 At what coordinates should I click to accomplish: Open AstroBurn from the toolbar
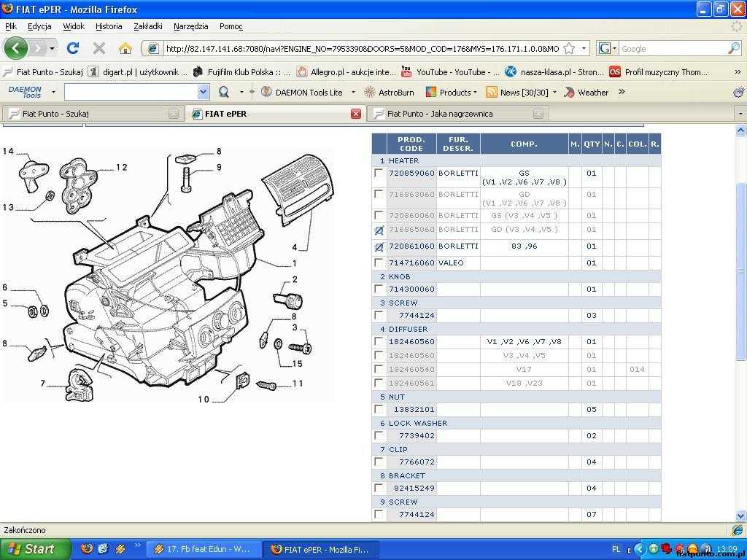[389, 92]
